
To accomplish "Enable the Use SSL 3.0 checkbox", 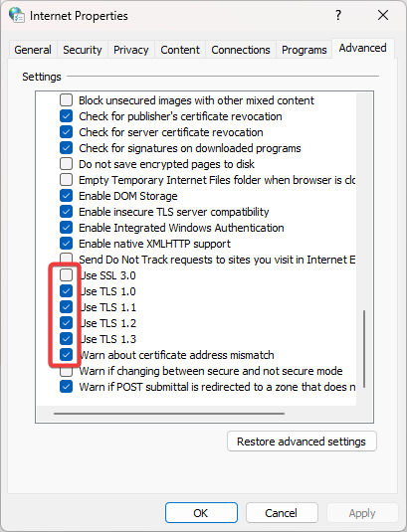I will coord(67,274).
